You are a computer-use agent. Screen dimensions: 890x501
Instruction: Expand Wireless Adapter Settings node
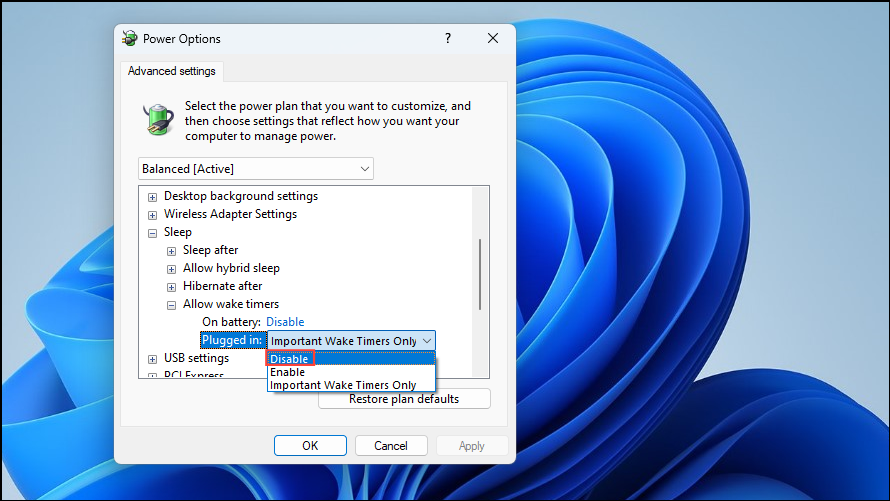(x=152, y=215)
